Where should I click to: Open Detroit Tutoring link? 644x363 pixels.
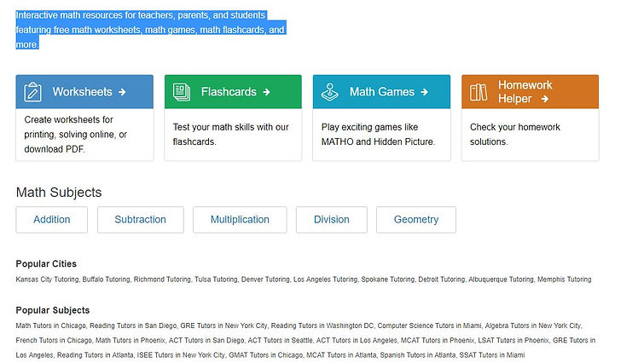442,279
